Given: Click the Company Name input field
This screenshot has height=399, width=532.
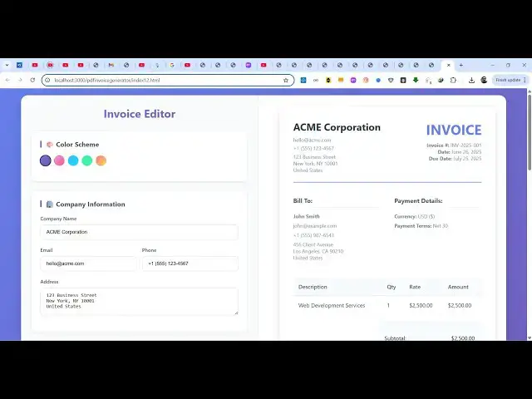Looking at the screenshot, I should [139, 232].
